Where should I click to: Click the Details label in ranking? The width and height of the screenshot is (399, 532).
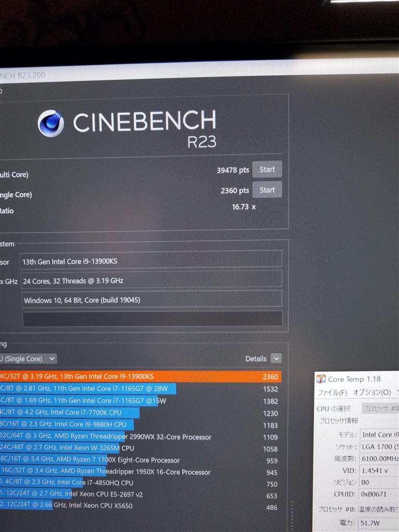point(256,358)
